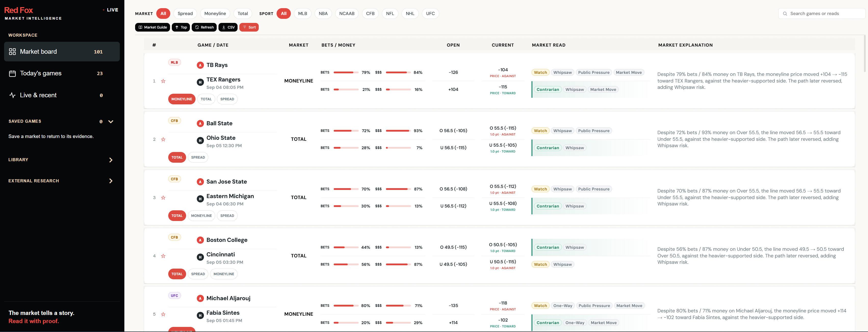Viewport: 868px width, 332px height.
Task: Click the CFB league badge on Ball State row
Action: click(x=174, y=121)
